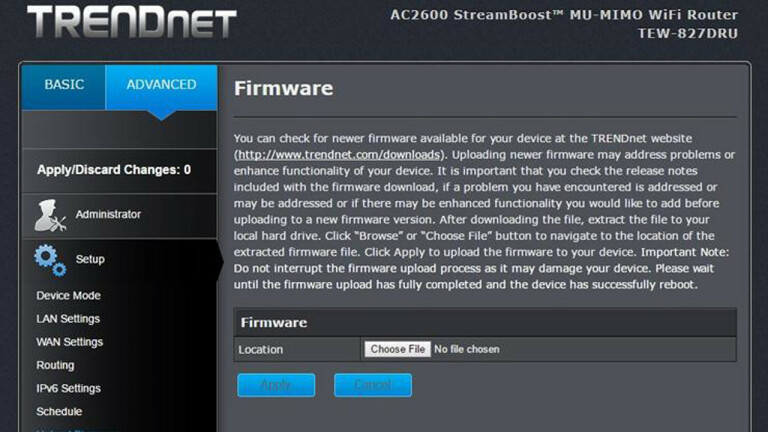768x432 pixels.
Task: Select Routing from the sidebar
Action: point(55,365)
